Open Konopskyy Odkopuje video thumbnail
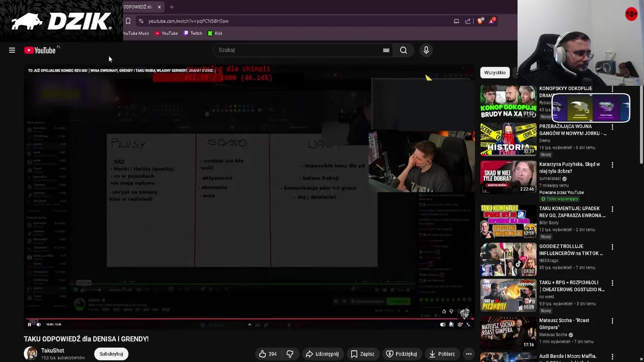Image resolution: width=644 pixels, height=362 pixels. pyautogui.click(x=508, y=102)
